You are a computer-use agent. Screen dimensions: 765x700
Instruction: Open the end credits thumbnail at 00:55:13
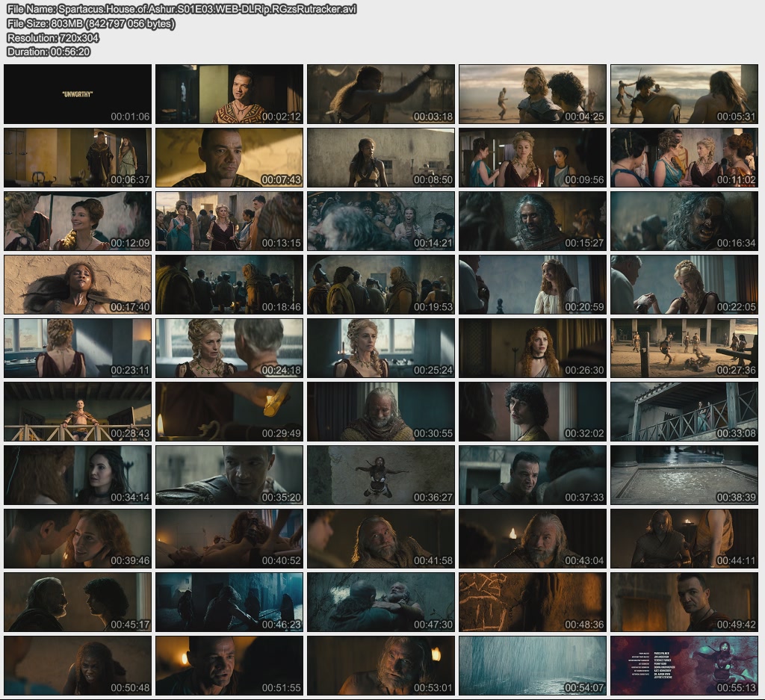[x=684, y=666]
